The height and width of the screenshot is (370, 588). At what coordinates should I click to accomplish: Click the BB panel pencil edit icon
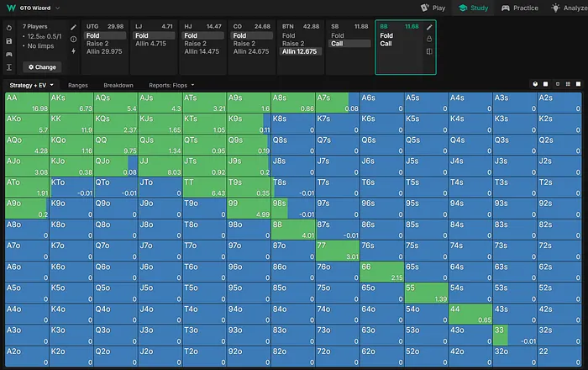pyautogui.click(x=429, y=28)
